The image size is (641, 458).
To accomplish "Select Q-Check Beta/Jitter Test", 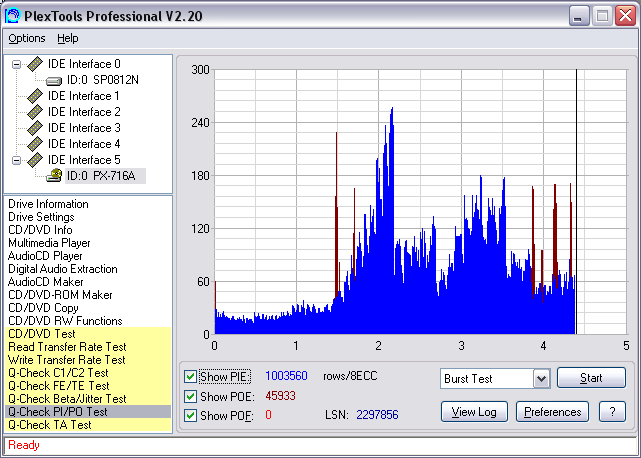I will point(88,399).
